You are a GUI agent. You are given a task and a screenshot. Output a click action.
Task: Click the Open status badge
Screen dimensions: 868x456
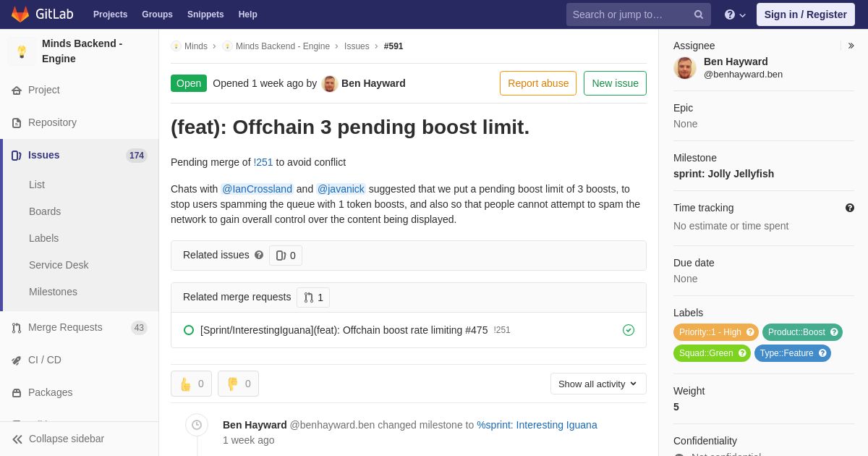189,83
